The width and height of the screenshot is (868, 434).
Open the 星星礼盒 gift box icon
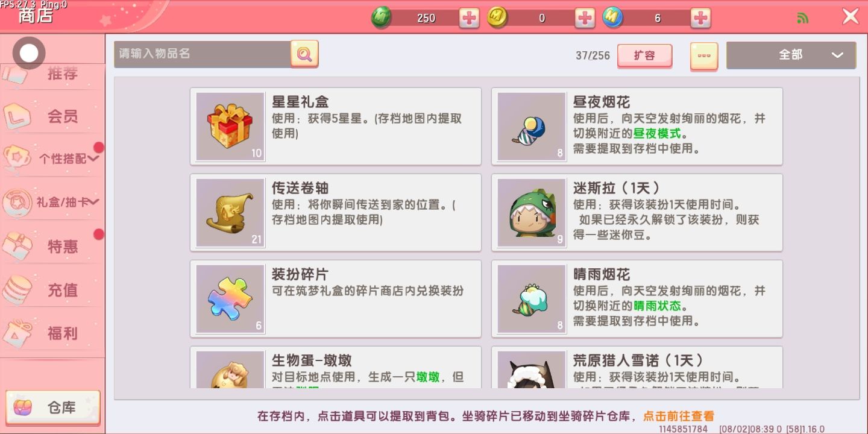click(x=230, y=127)
